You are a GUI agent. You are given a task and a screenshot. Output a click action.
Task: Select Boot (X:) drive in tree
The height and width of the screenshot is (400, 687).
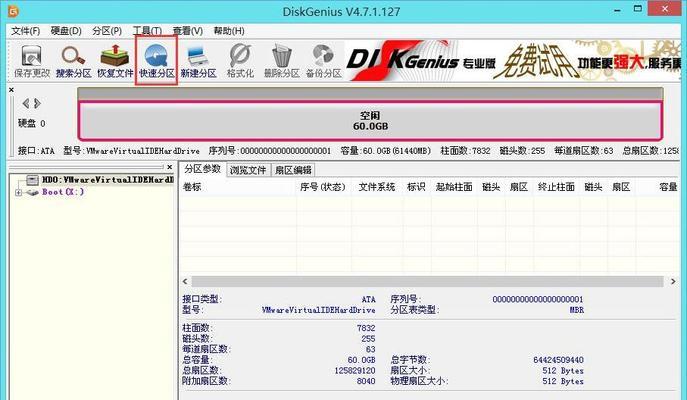pos(63,192)
